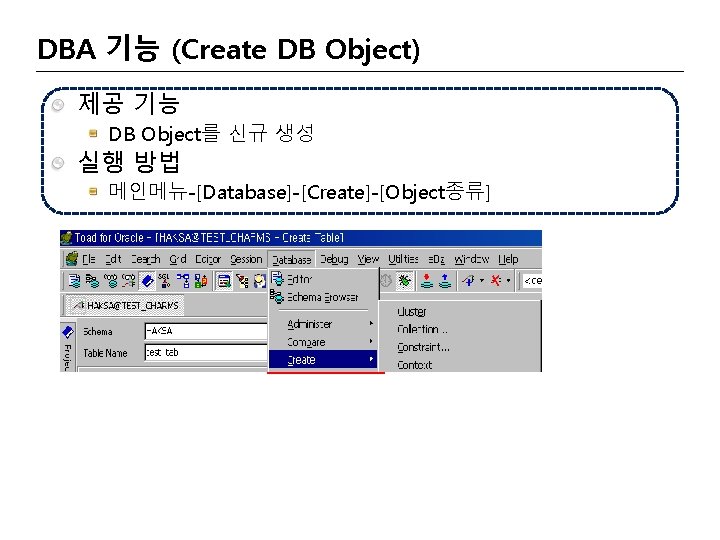Click the second database toolbar icon
This screenshot has width=720, height=540.
(92, 281)
